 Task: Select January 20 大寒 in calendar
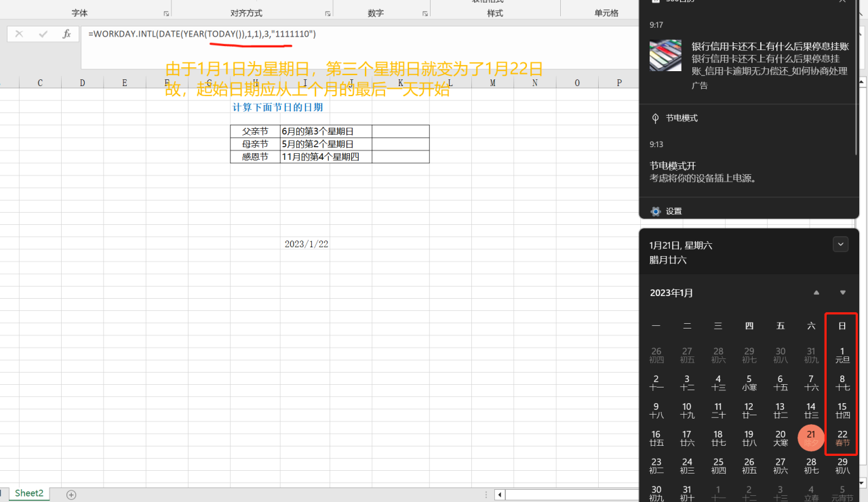click(x=781, y=438)
